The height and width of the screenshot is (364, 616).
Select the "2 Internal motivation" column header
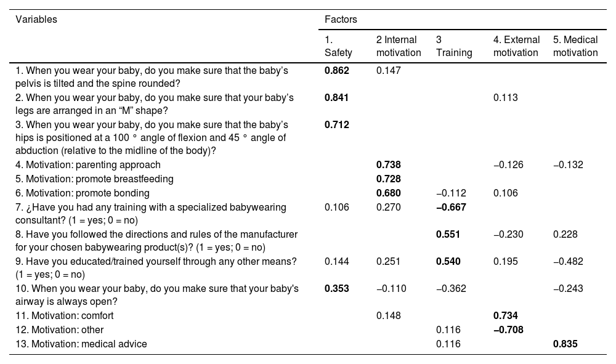[398, 46]
